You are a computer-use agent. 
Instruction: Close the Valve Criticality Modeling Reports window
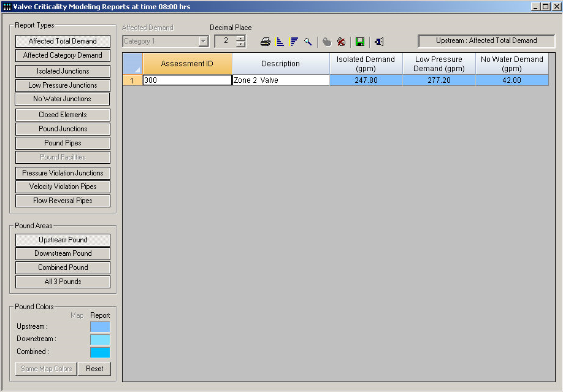pos(556,7)
